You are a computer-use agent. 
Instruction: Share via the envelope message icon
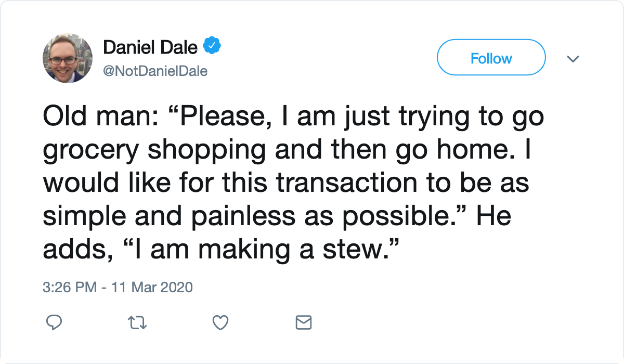coord(304,323)
